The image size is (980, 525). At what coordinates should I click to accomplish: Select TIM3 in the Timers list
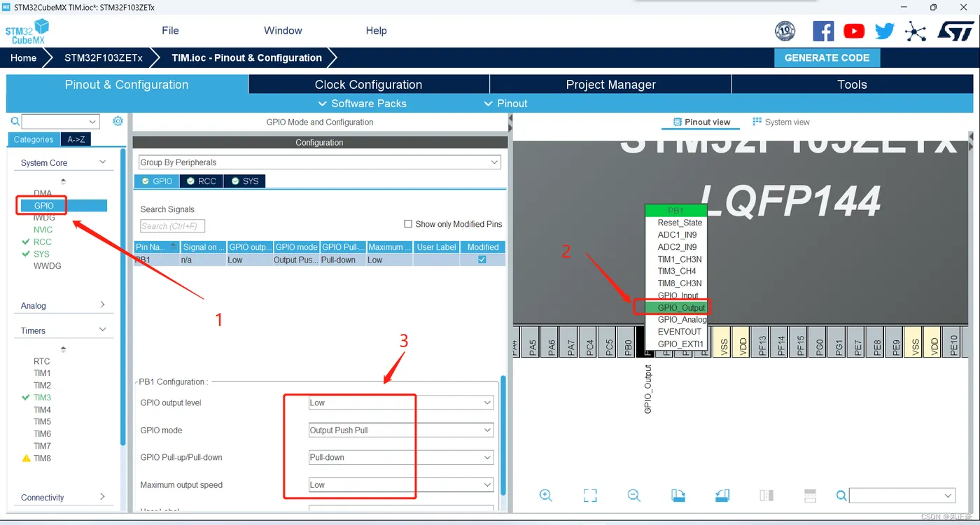[42, 398]
